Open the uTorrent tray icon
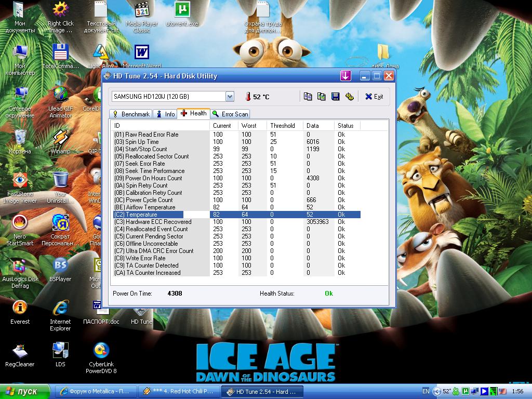Viewport: 532px width, 399px height. 465,391
